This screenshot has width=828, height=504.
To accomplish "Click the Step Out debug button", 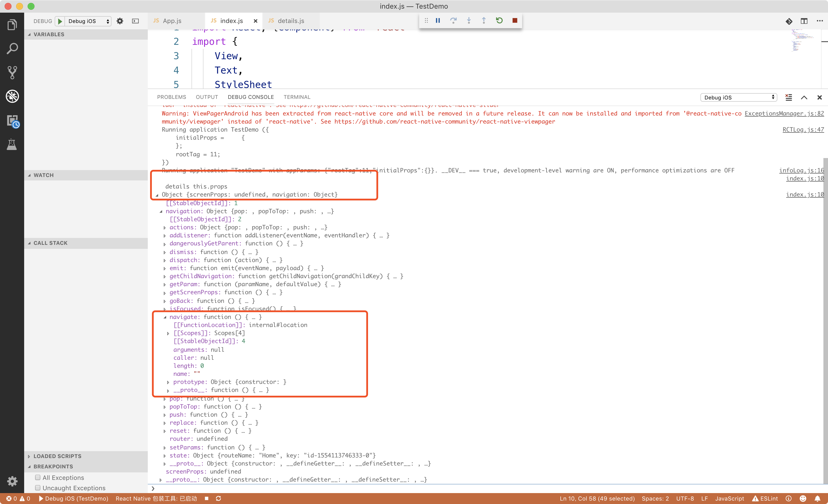I will click(484, 21).
